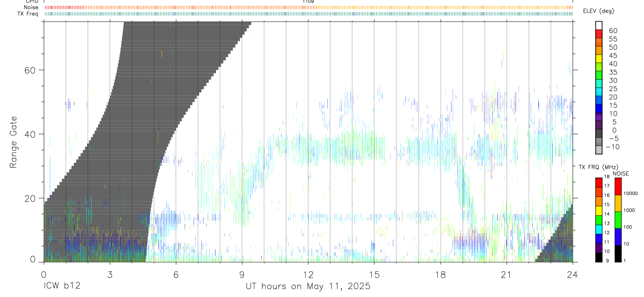The height and width of the screenshot is (297, 644).
Task: Click the yellow swatch in ELEV color scale
Action: [x=599, y=59]
